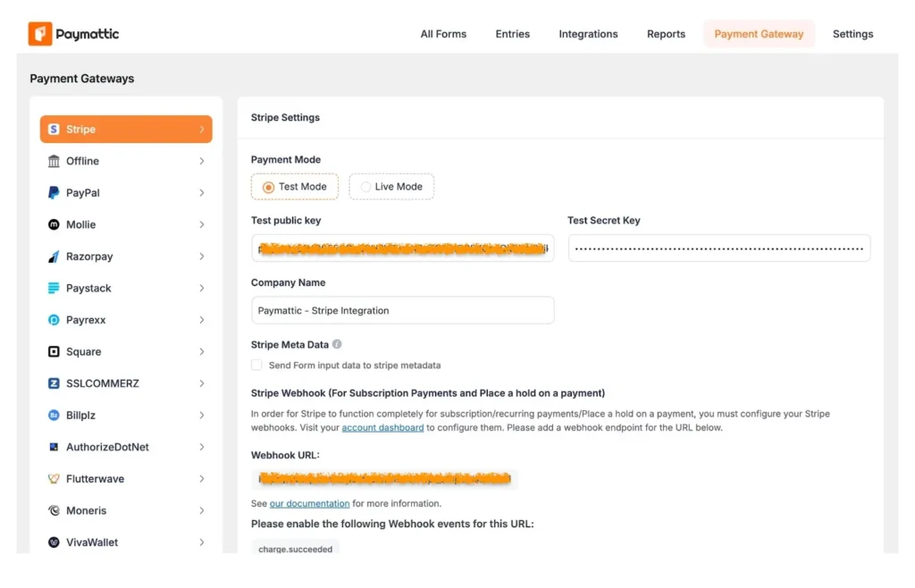Viewport: 915px width, 588px height.
Task: Follow the our documentation link
Action: click(x=309, y=503)
